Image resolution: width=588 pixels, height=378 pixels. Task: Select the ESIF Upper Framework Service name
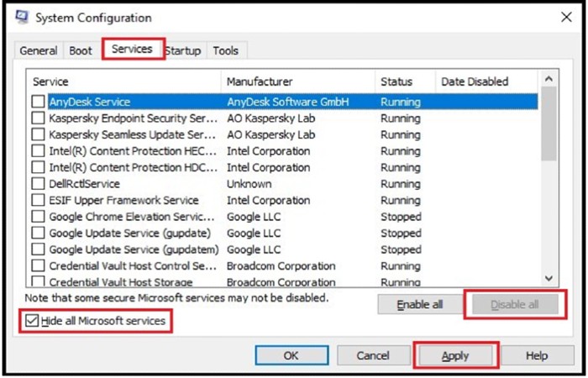click(x=123, y=200)
